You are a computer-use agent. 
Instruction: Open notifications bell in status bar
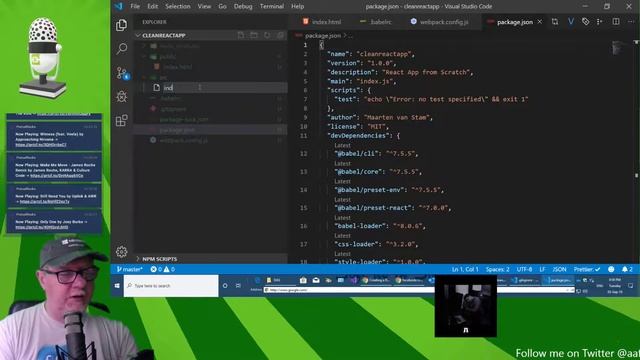[627, 269]
